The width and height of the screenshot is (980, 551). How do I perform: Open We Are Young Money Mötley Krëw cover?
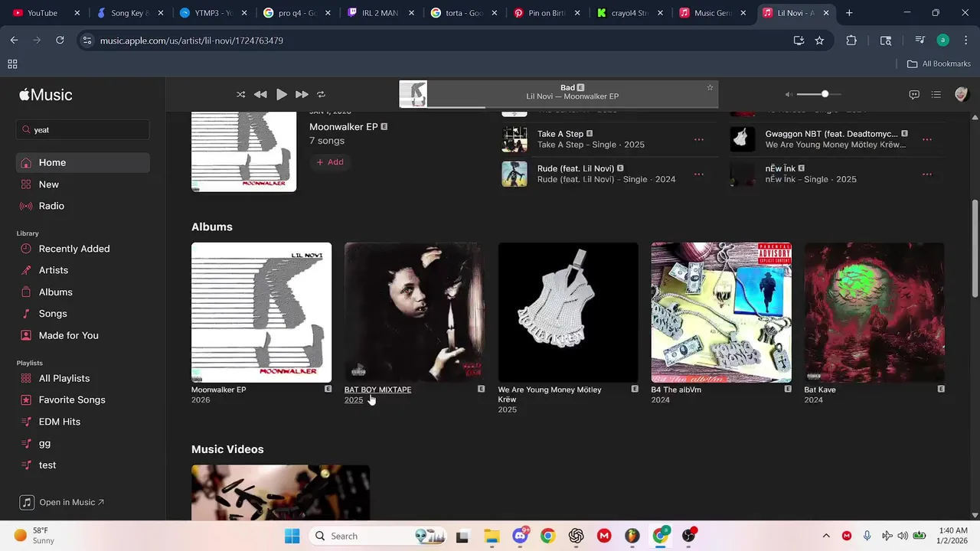coord(568,312)
